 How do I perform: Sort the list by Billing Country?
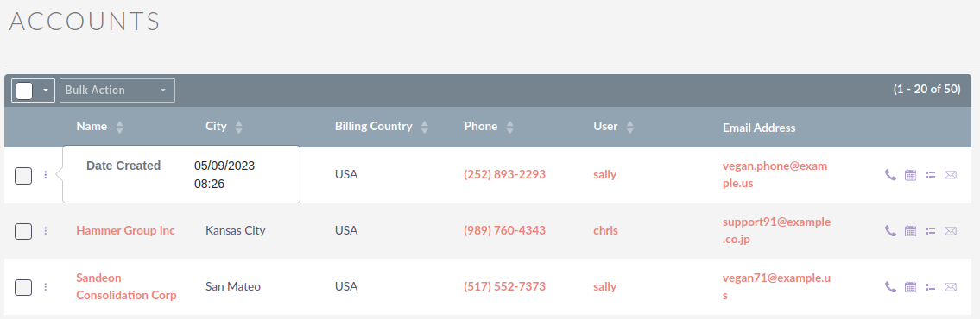point(424,128)
